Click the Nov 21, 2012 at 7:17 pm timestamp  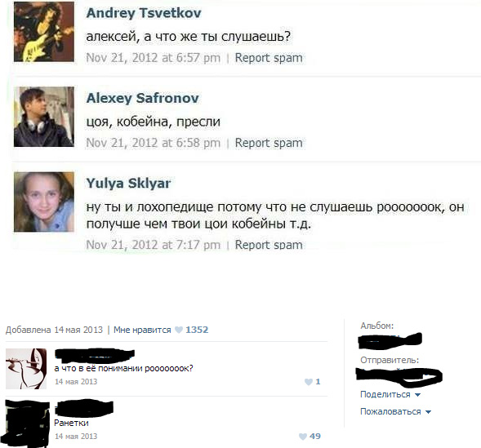coord(153,245)
